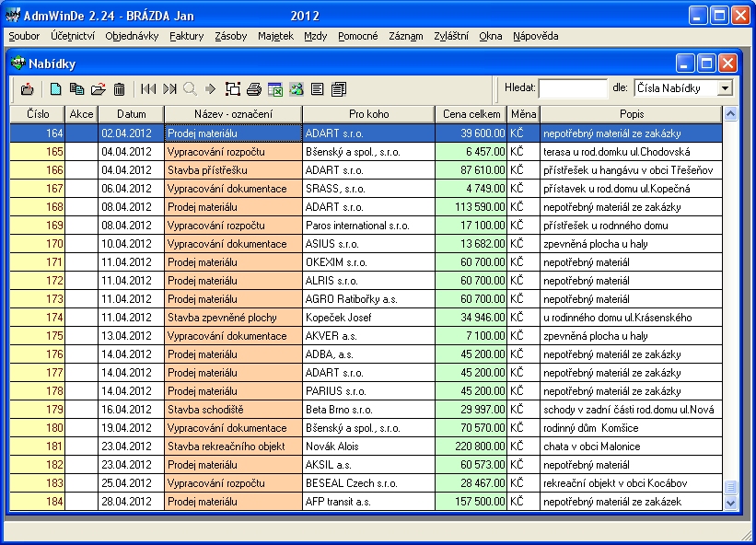Screen dimensions: 756x545
Task: Sort by the Datum column header
Action: coord(131,114)
